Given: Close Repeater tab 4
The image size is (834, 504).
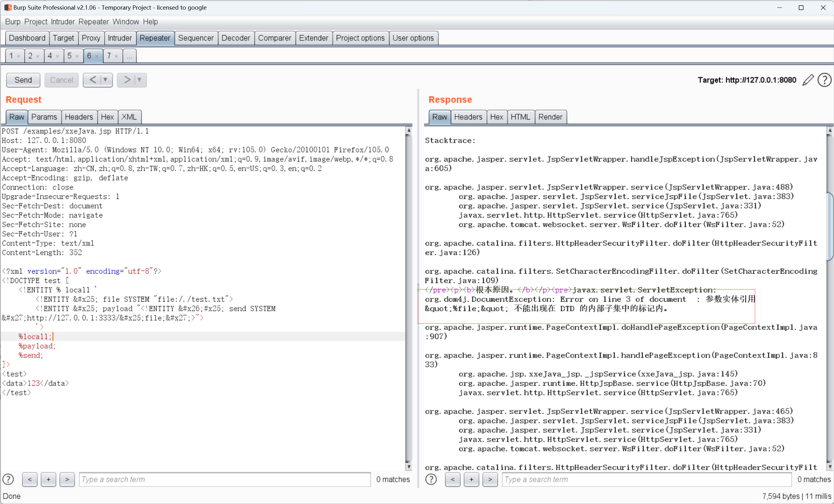Looking at the screenshot, I should click(x=58, y=56).
